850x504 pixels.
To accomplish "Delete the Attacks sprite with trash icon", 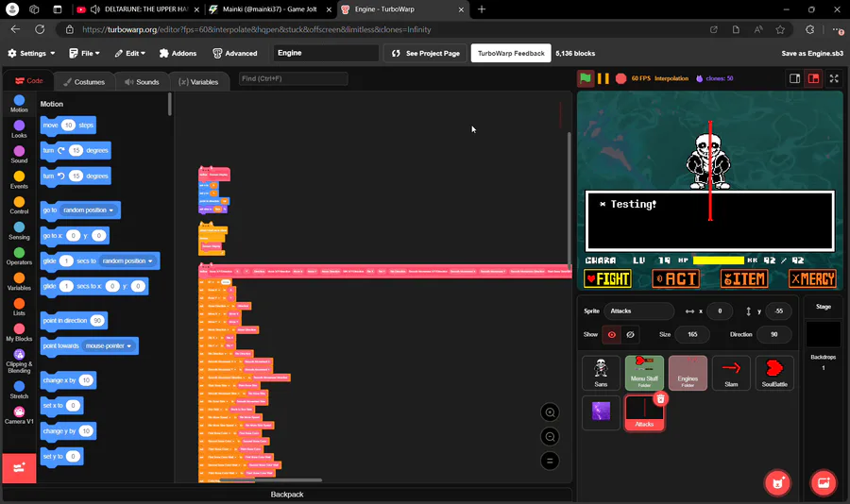I will click(x=660, y=399).
